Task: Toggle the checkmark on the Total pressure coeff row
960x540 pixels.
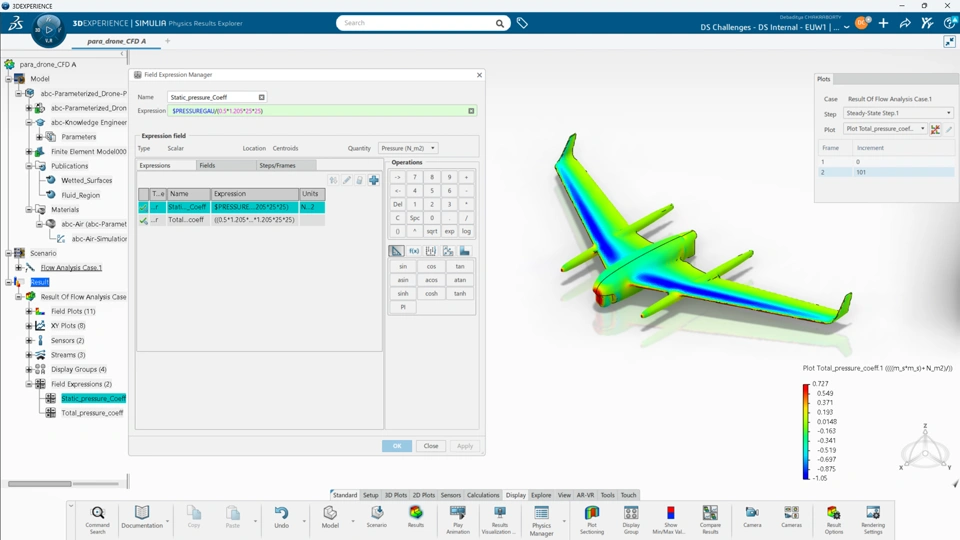Action: click(x=144, y=220)
